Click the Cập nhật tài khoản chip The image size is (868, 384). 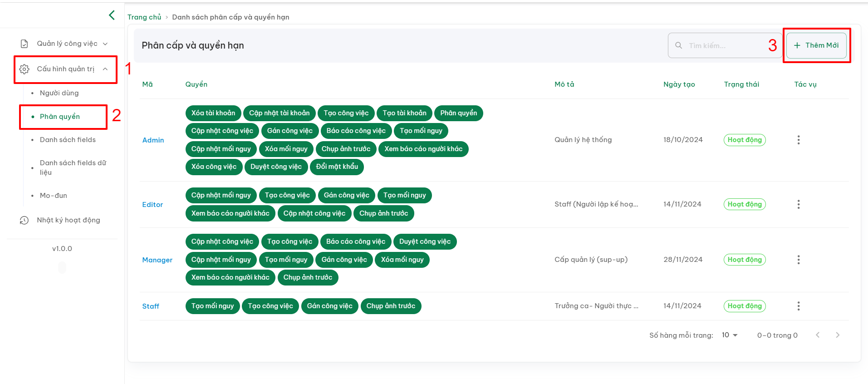280,113
